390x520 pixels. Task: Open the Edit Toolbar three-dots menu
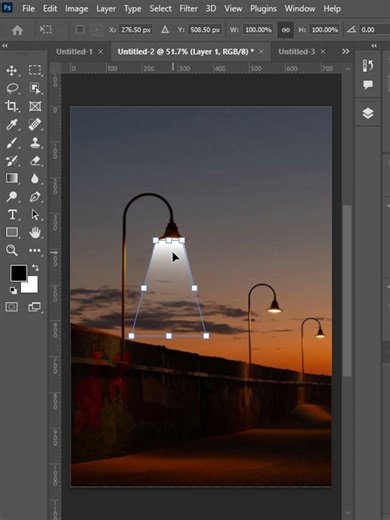(35, 250)
